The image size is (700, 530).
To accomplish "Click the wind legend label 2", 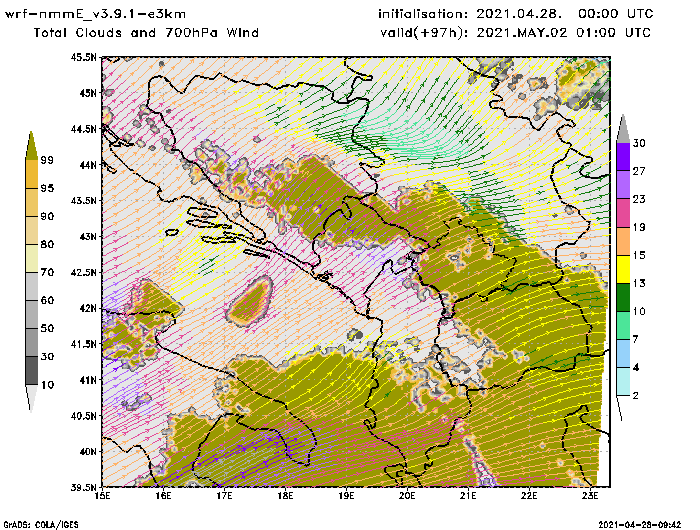I will (636, 396).
